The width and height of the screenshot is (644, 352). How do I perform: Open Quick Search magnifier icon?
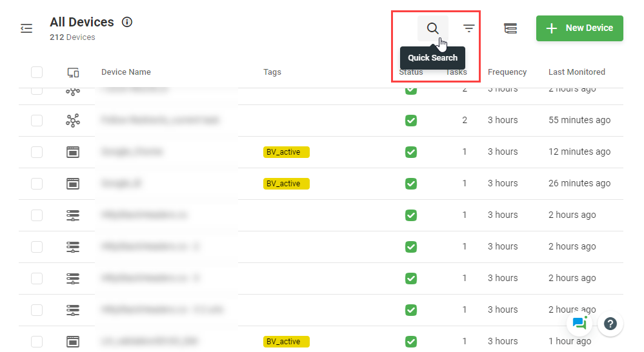coord(432,28)
